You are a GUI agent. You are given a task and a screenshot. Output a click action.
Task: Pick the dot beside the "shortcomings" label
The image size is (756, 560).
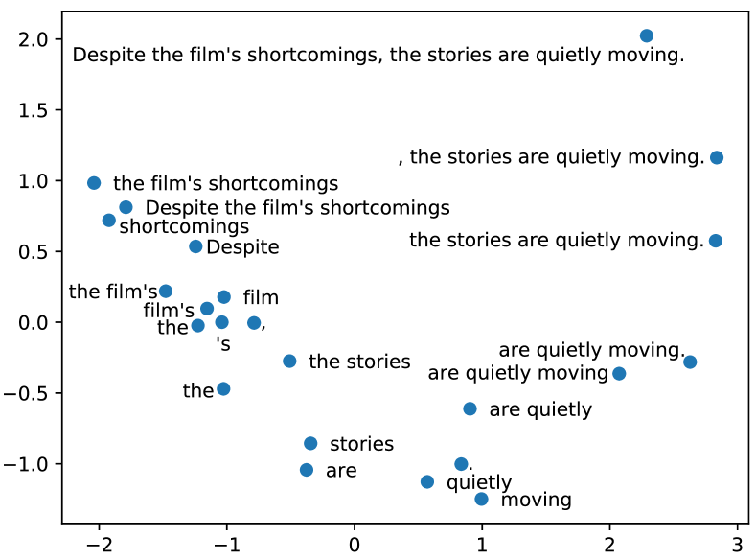click(x=109, y=221)
